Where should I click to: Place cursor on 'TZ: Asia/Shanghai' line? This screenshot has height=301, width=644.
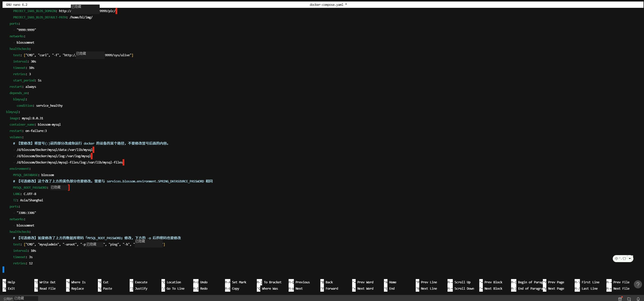click(x=28, y=200)
